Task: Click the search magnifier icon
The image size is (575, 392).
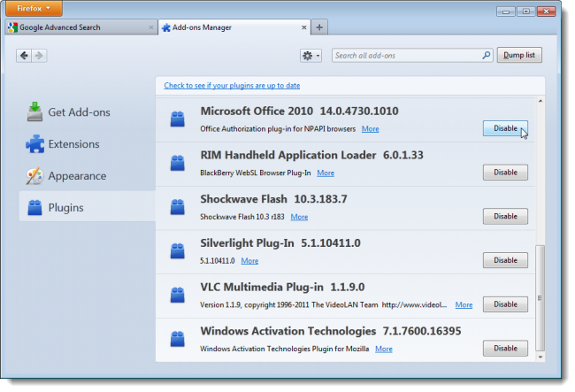Action: 486,56
